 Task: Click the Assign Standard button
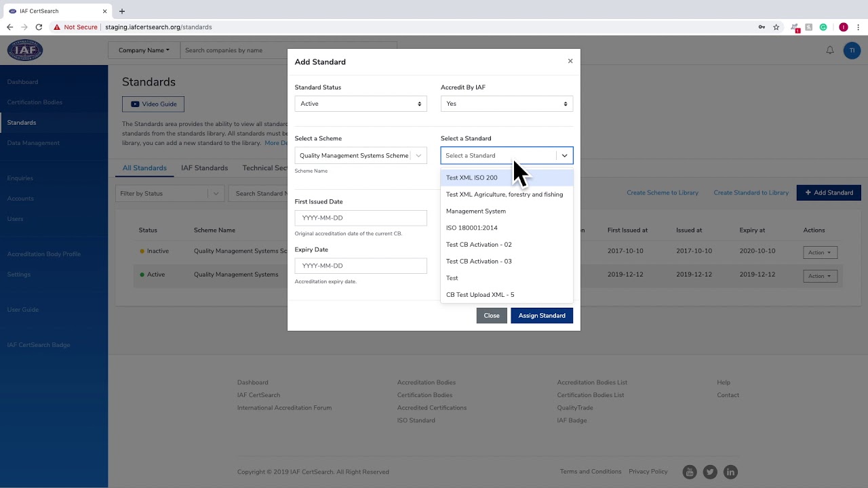(x=542, y=315)
